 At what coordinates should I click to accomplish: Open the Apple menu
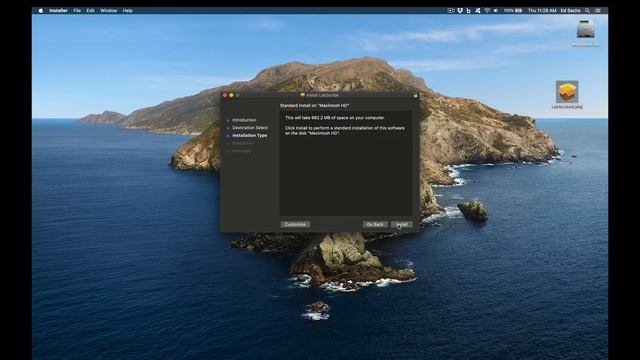41,11
